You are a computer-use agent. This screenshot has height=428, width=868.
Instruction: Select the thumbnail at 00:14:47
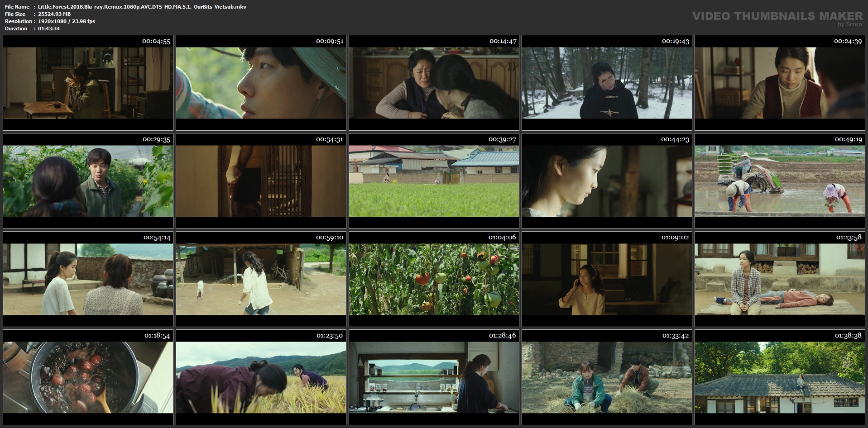point(434,83)
